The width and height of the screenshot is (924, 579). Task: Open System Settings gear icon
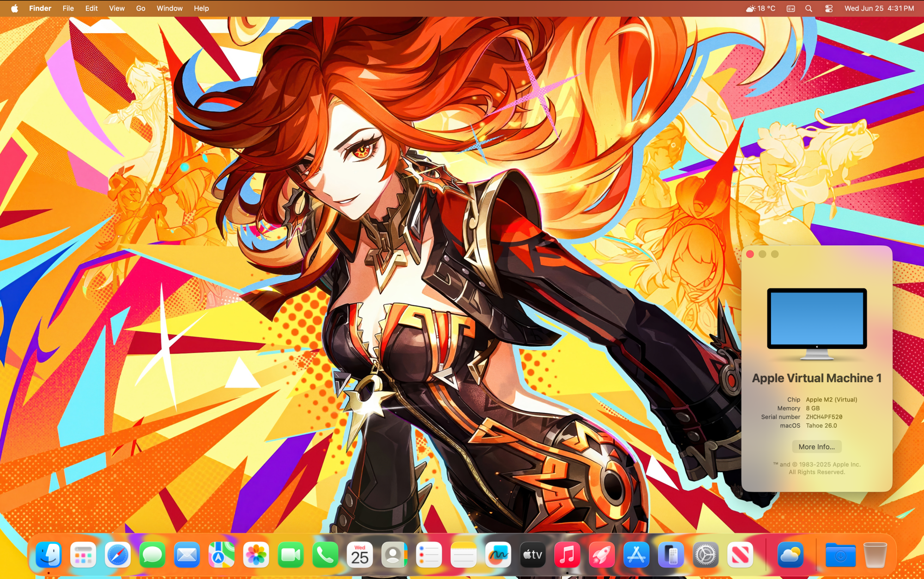705,555
